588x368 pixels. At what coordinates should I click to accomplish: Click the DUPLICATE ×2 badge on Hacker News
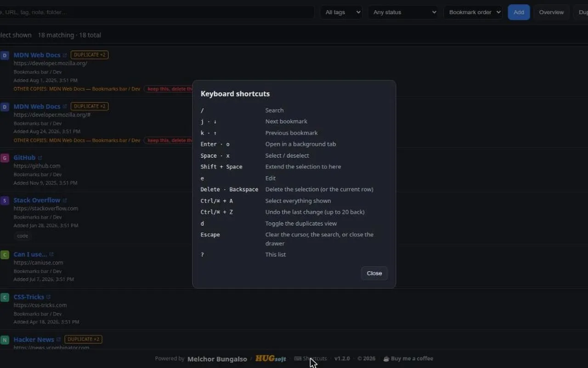tap(83, 339)
